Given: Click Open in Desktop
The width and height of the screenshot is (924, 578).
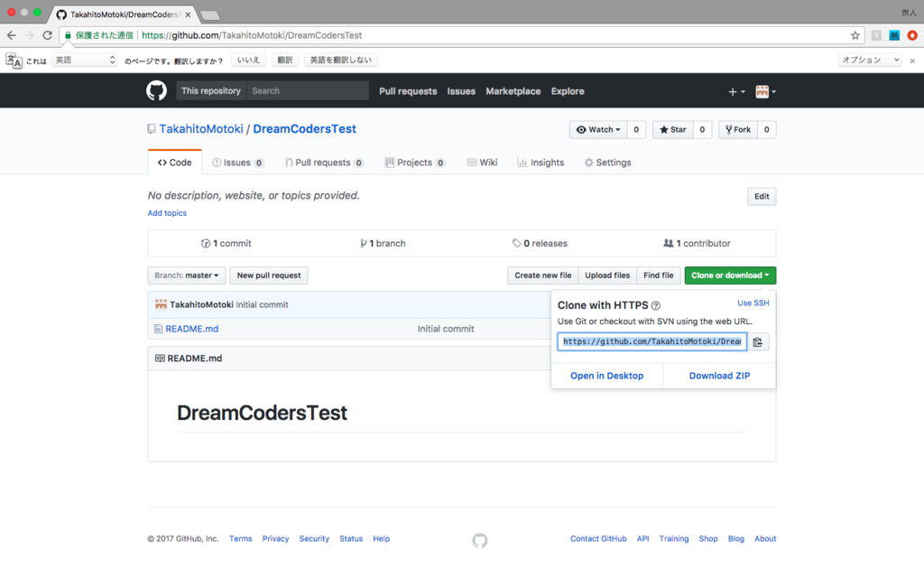Looking at the screenshot, I should pyautogui.click(x=607, y=376).
